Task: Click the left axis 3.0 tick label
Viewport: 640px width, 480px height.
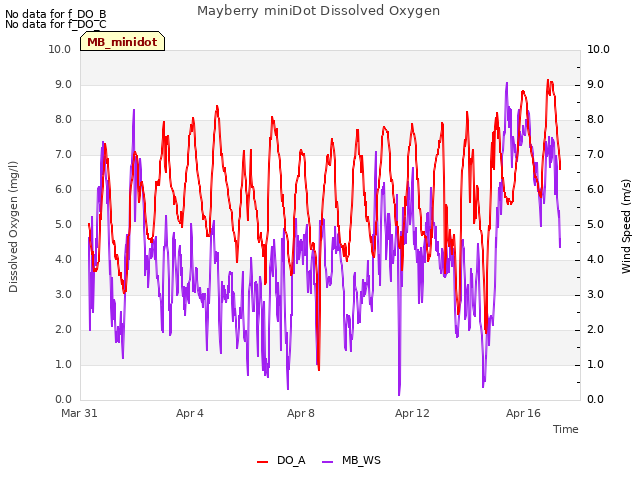Action: [63, 295]
